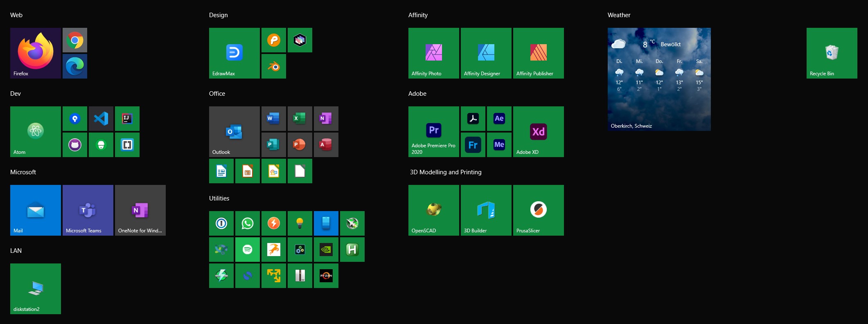Open the Outlook tile
868x324 pixels.
coord(234,132)
